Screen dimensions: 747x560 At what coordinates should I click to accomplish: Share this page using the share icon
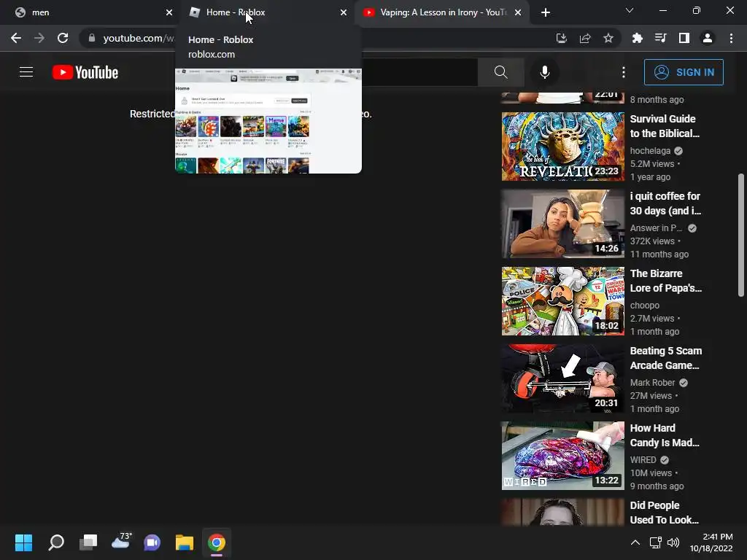[585, 38]
